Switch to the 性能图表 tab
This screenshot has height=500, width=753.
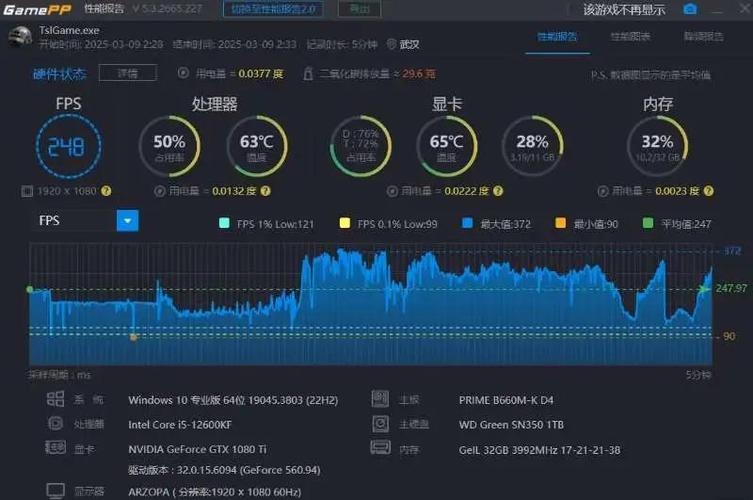click(x=630, y=37)
